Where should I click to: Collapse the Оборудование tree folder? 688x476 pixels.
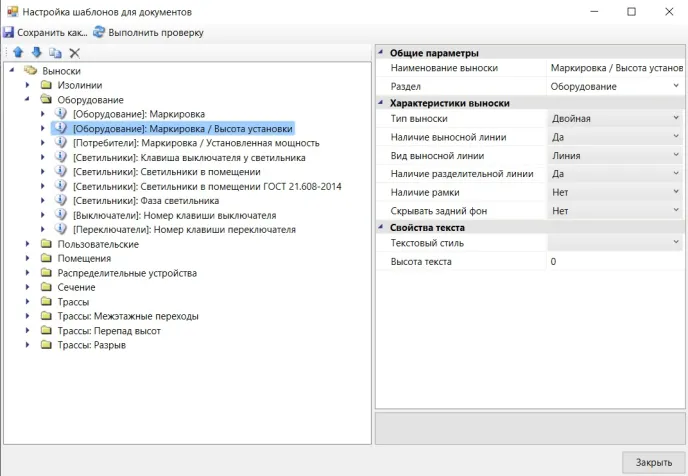(29, 100)
